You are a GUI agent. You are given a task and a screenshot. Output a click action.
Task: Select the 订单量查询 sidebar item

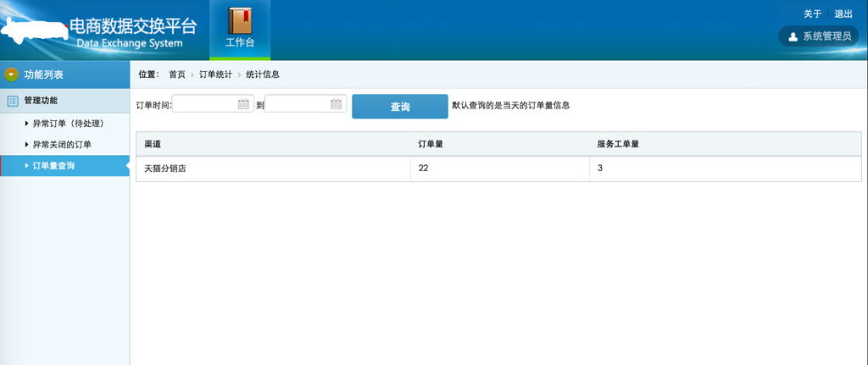coord(53,166)
